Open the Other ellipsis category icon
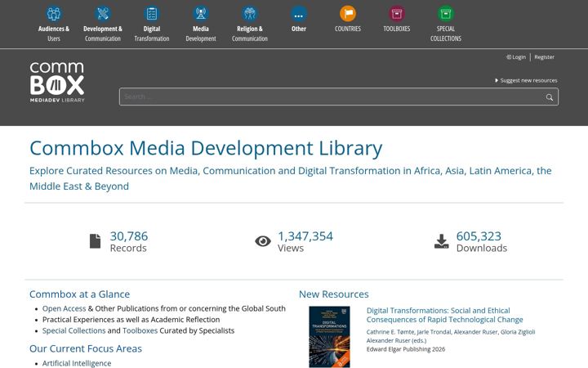Viewport: 588px width, 368px height. click(299, 14)
